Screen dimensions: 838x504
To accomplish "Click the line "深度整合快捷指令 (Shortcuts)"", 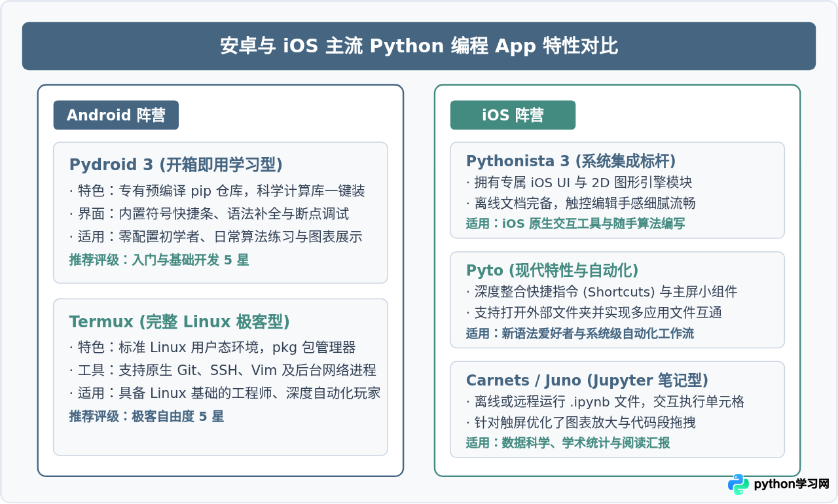I will pyautogui.click(x=602, y=292).
